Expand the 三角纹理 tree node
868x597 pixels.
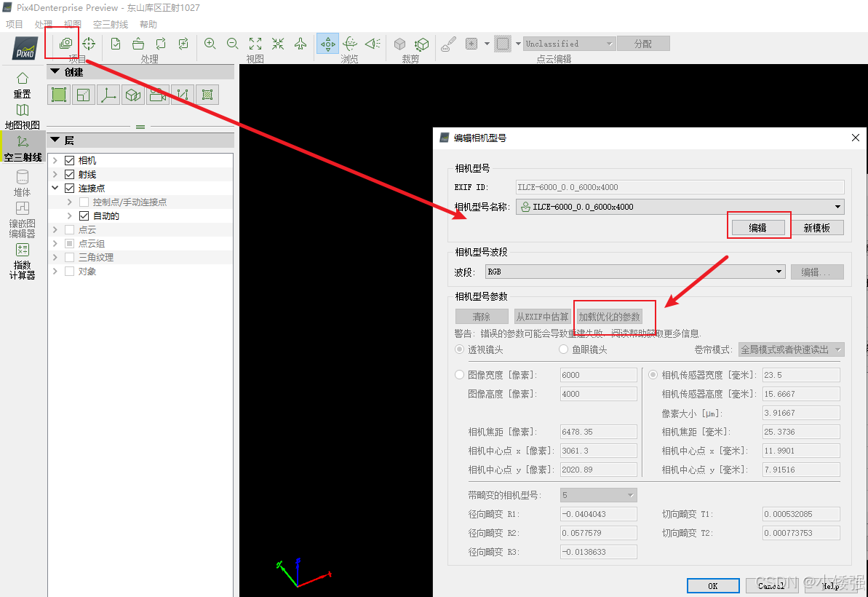pyautogui.click(x=55, y=258)
